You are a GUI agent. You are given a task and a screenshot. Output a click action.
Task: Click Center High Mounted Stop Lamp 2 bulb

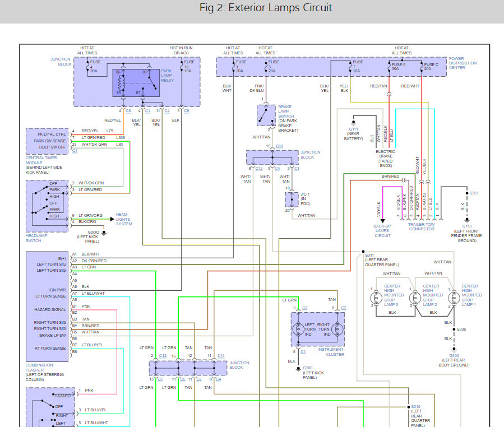[x=415, y=298]
